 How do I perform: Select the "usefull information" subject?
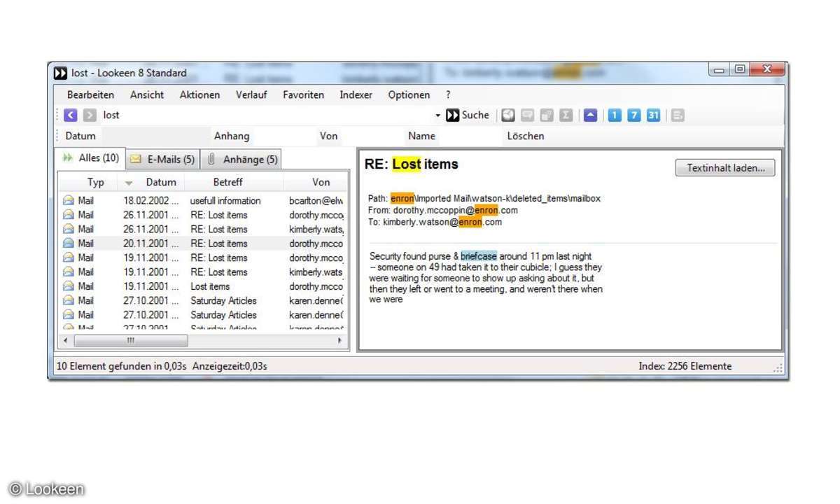click(225, 201)
